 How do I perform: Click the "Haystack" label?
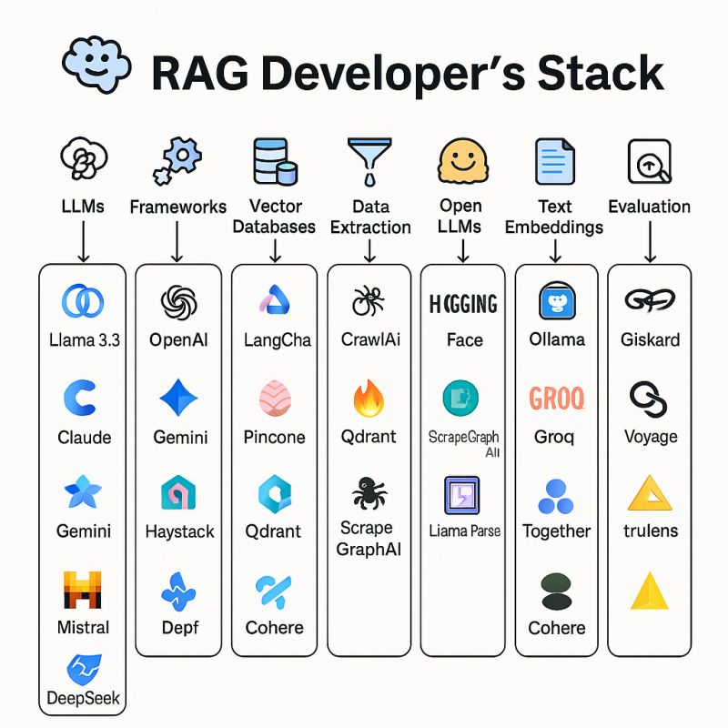tap(179, 531)
